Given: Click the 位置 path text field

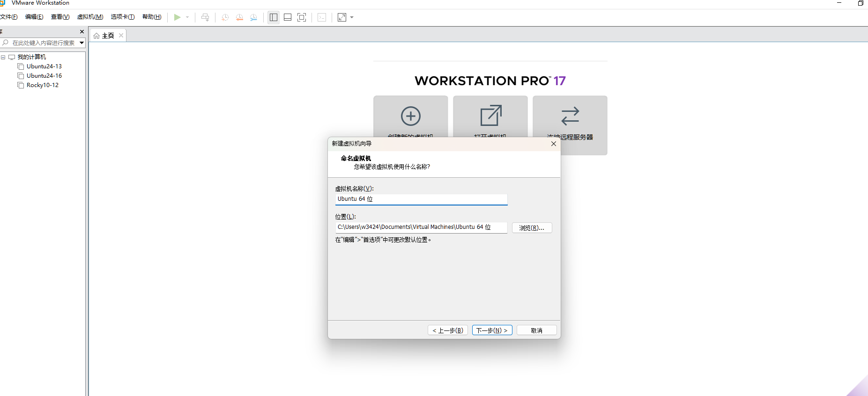Looking at the screenshot, I should point(421,227).
